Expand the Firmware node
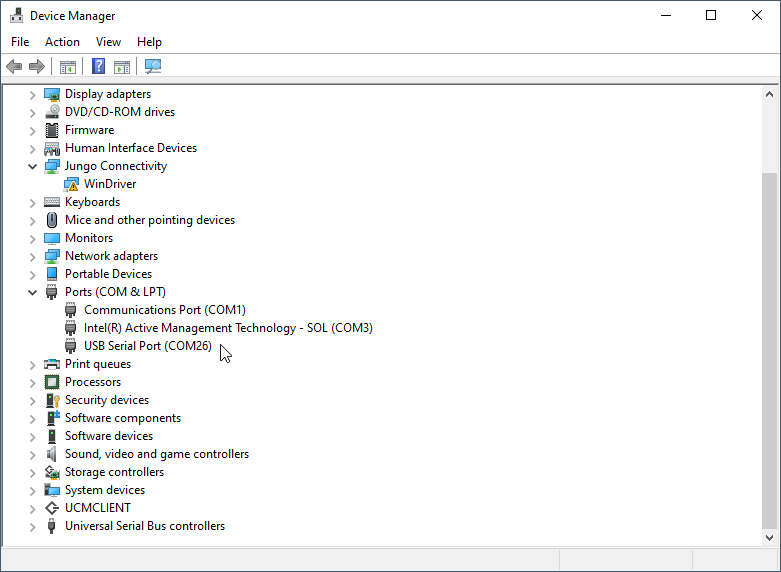This screenshot has width=781, height=572. (x=32, y=131)
